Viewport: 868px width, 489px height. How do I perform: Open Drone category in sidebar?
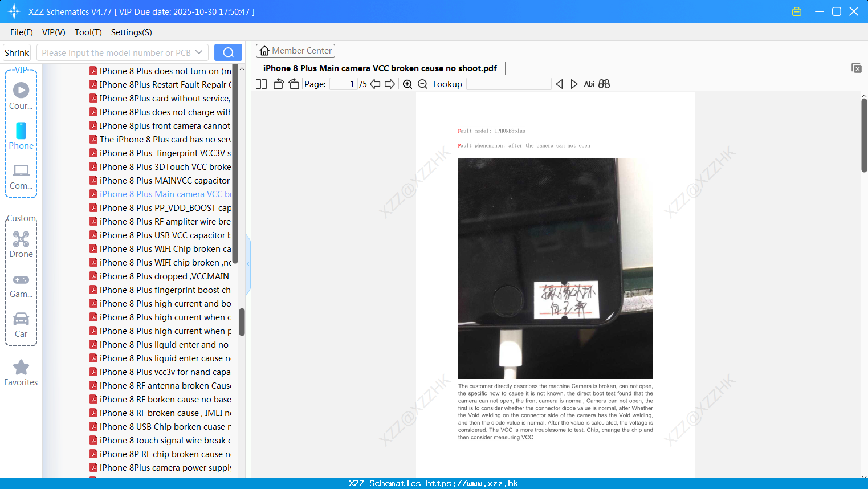coord(21,244)
